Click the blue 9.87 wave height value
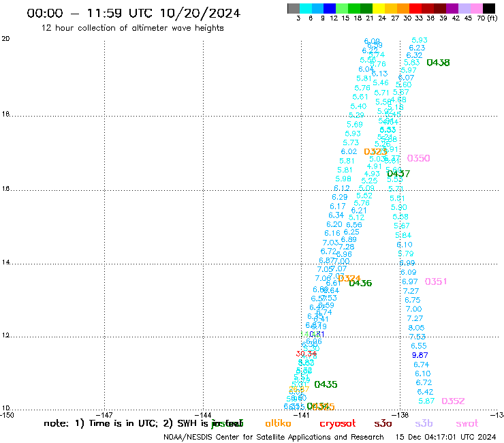Screen dimensions: 504x443 420,355
